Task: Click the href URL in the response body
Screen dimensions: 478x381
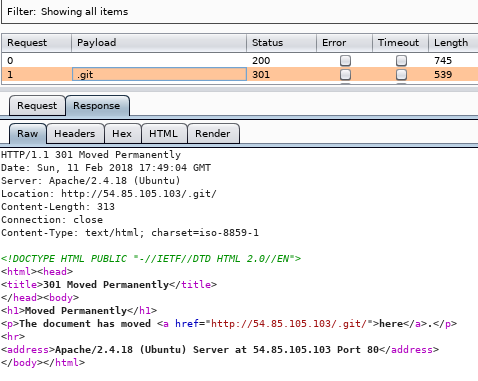Action: point(289,324)
